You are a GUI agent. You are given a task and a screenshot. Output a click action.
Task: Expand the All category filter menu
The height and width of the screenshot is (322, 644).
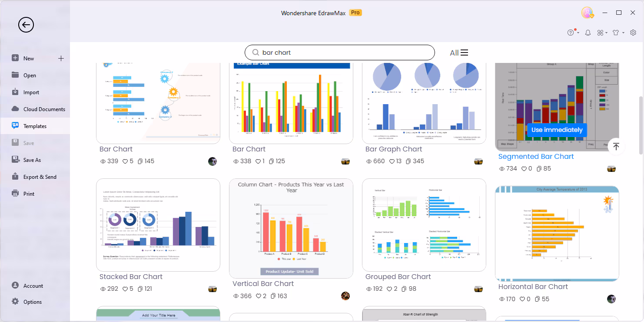pyautogui.click(x=459, y=53)
